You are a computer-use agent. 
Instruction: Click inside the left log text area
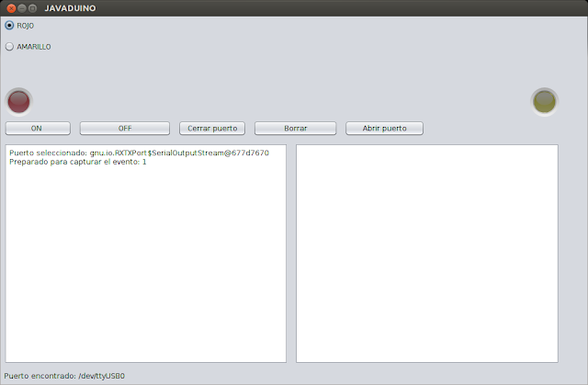(146, 254)
